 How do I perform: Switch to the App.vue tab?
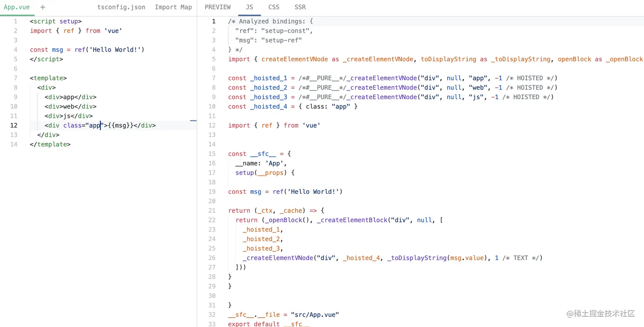(17, 7)
